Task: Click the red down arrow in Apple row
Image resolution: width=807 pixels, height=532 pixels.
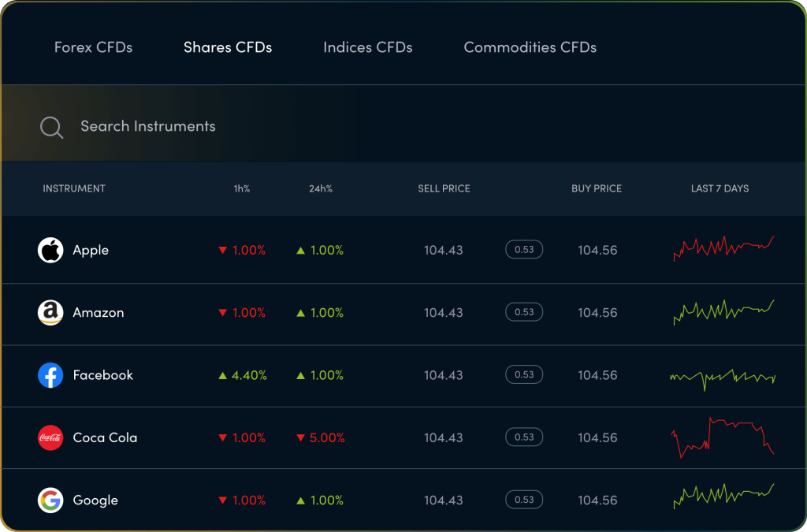Action: (223, 251)
